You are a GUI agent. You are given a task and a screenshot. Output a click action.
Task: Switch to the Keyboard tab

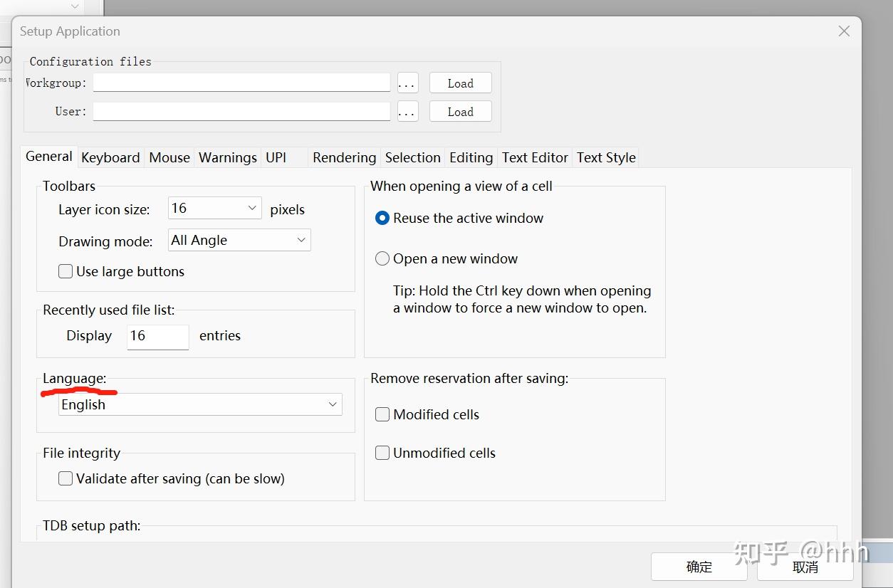coord(110,157)
